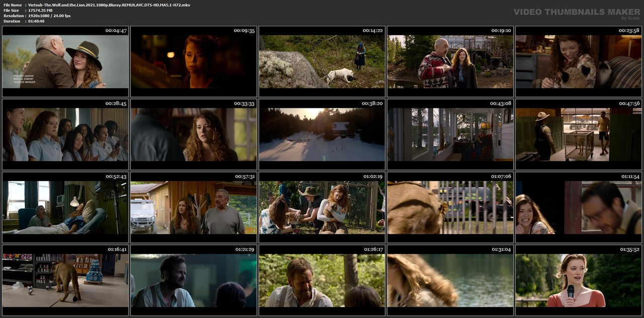The height and width of the screenshot is (318, 644).
Task: Click the file size value 17574.35 MB
Action: tap(40, 11)
